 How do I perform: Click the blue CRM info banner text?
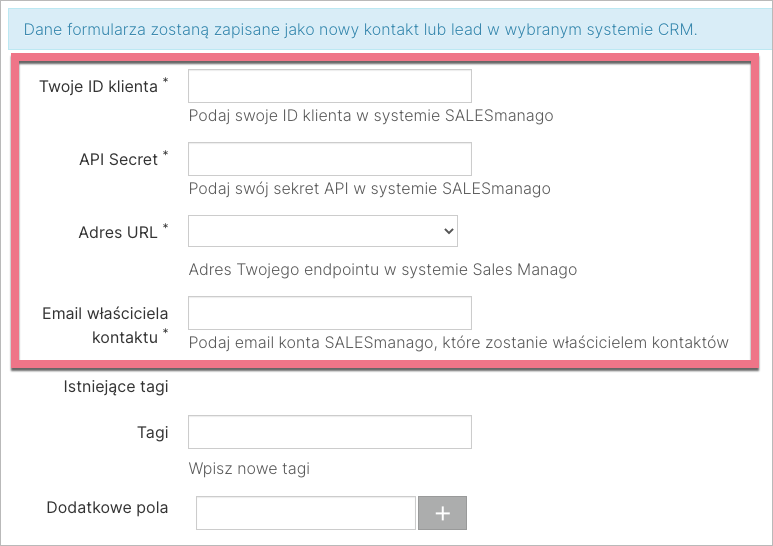360,29
